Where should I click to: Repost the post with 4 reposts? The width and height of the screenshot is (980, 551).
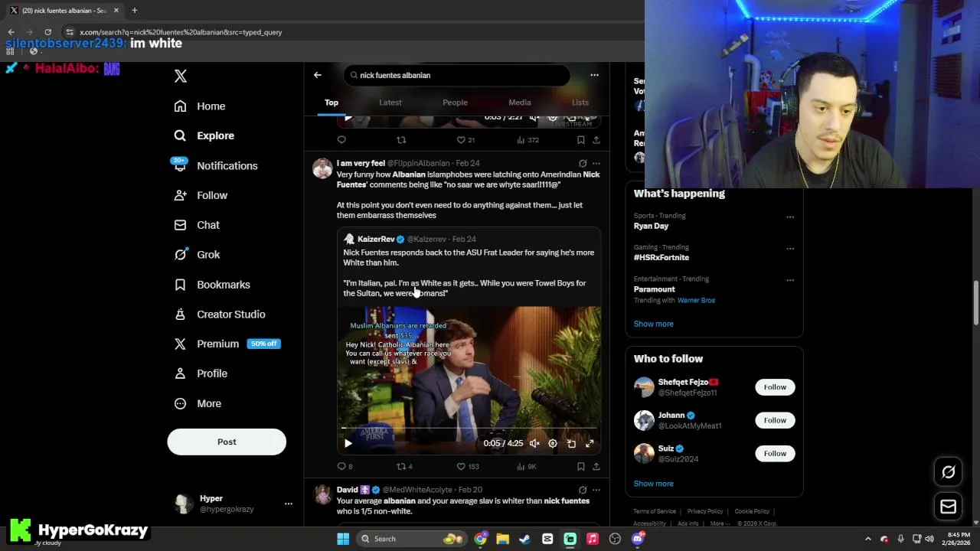tap(404, 466)
